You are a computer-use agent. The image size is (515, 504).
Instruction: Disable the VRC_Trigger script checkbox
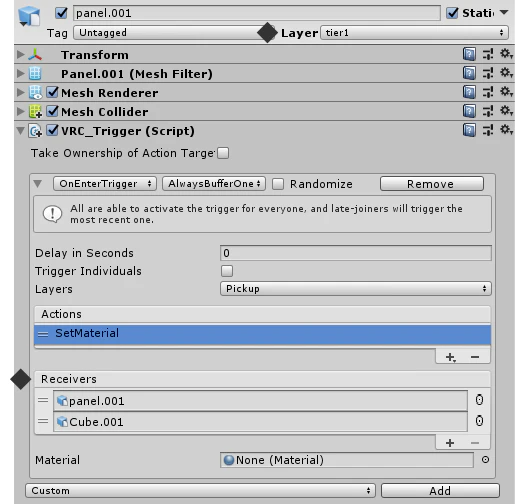(52, 130)
